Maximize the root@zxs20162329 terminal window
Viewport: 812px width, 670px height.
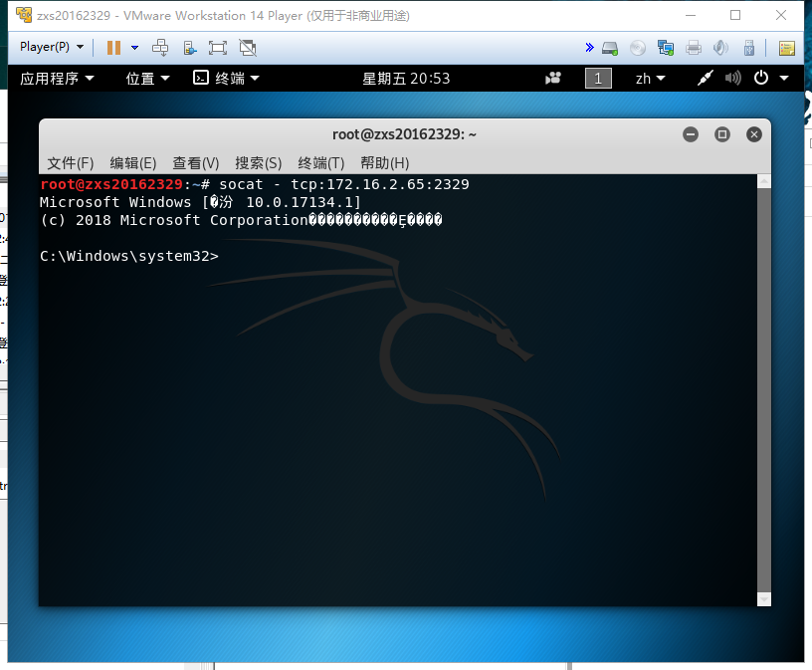coord(721,134)
